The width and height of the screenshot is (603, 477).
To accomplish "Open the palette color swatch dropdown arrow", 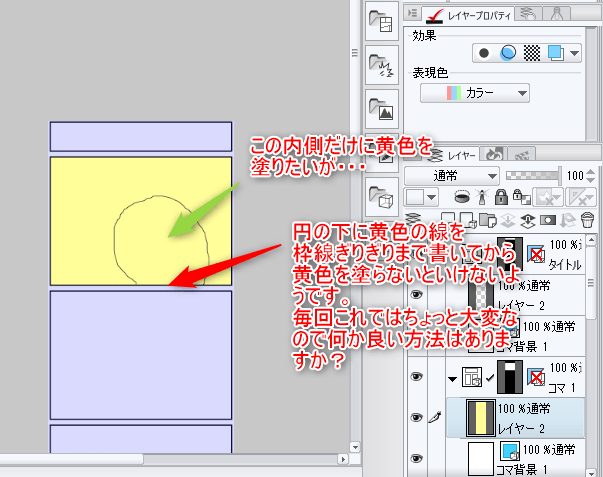I will [x=432, y=197].
